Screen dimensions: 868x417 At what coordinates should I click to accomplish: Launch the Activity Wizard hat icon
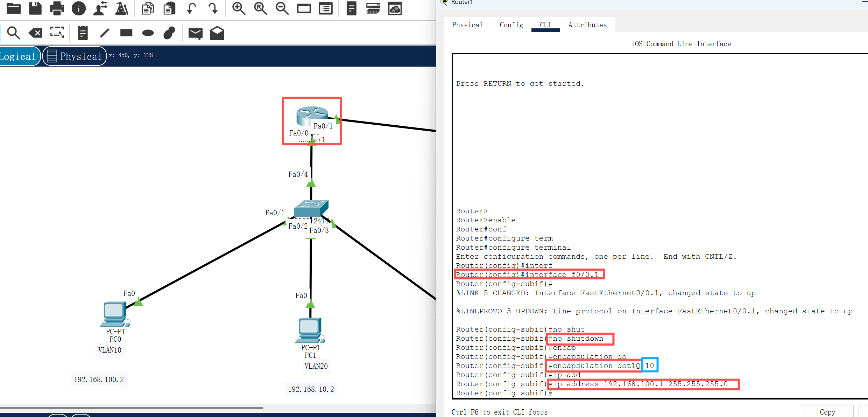coord(122,8)
